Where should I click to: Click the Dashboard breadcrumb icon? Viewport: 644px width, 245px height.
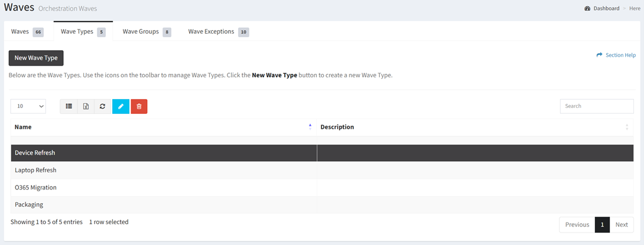[587, 9]
